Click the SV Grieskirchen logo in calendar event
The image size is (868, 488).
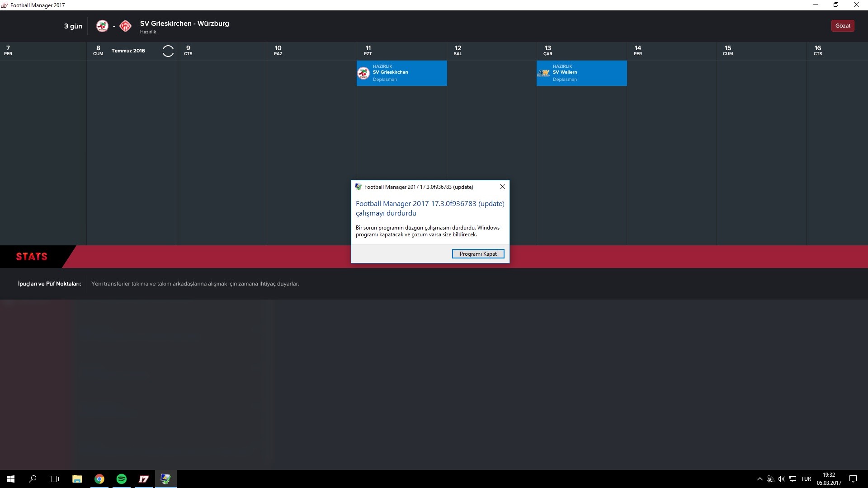point(363,73)
